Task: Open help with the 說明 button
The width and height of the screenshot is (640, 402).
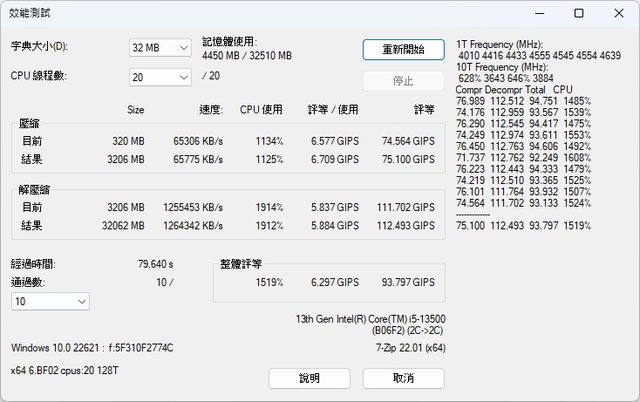Action: [x=309, y=379]
